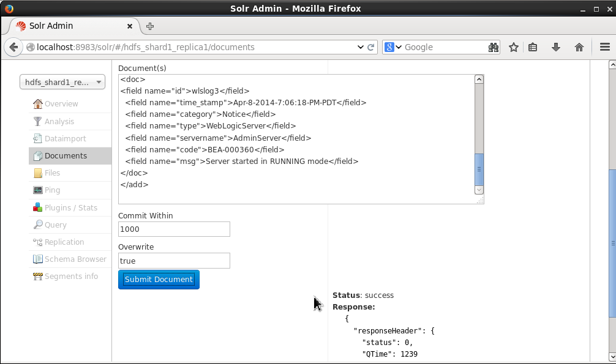
Task: Click the Submit Document button
Action: click(x=159, y=279)
